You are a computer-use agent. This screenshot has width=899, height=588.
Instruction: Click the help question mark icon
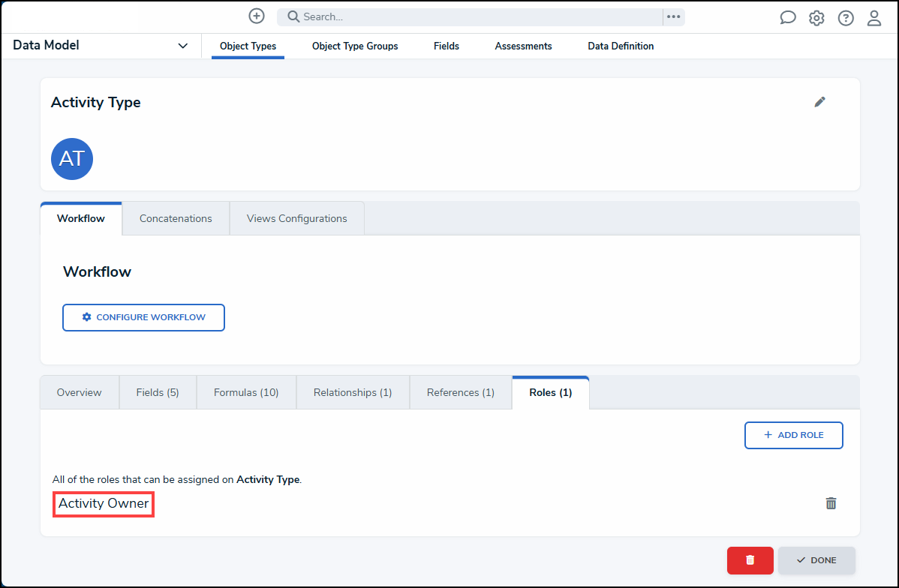pos(846,18)
